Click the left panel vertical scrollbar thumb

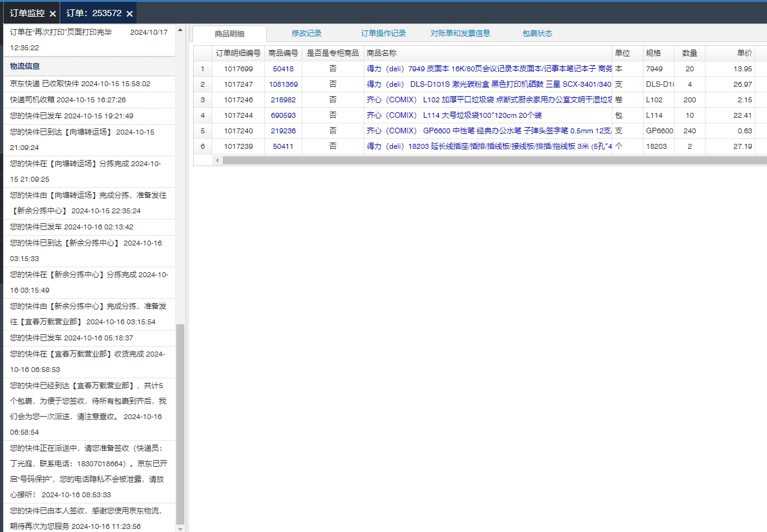click(181, 424)
